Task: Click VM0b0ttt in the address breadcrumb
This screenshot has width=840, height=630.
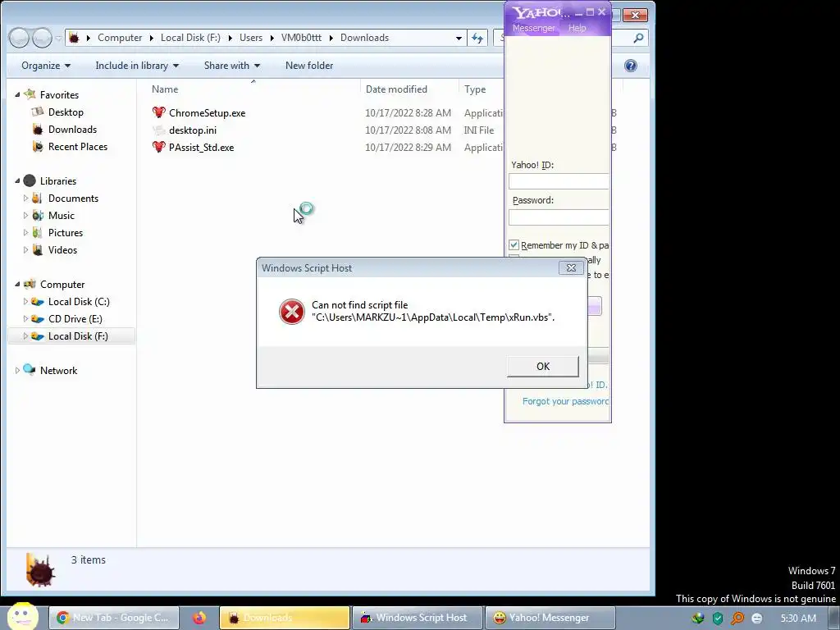Action: [x=301, y=38]
